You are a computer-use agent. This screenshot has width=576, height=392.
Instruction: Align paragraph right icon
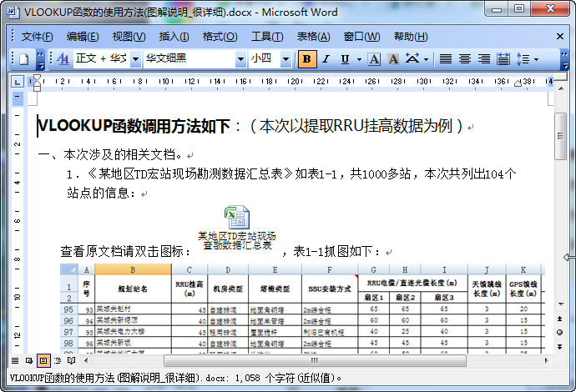coord(484,59)
